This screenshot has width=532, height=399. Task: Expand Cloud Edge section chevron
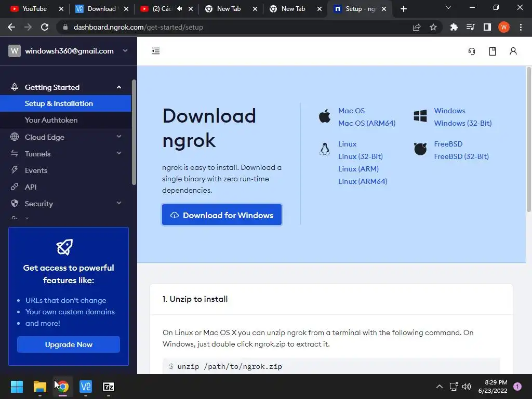(x=119, y=137)
